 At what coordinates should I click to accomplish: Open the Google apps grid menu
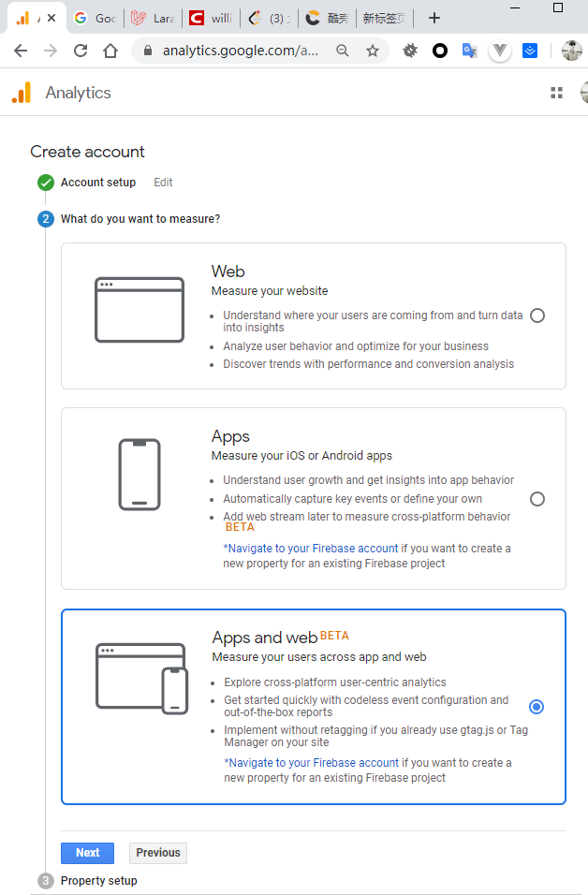point(556,93)
